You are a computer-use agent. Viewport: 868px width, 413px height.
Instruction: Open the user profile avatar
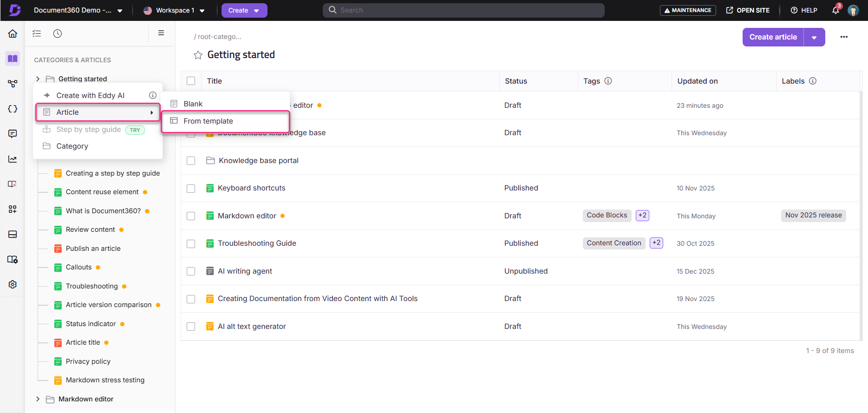[853, 10]
